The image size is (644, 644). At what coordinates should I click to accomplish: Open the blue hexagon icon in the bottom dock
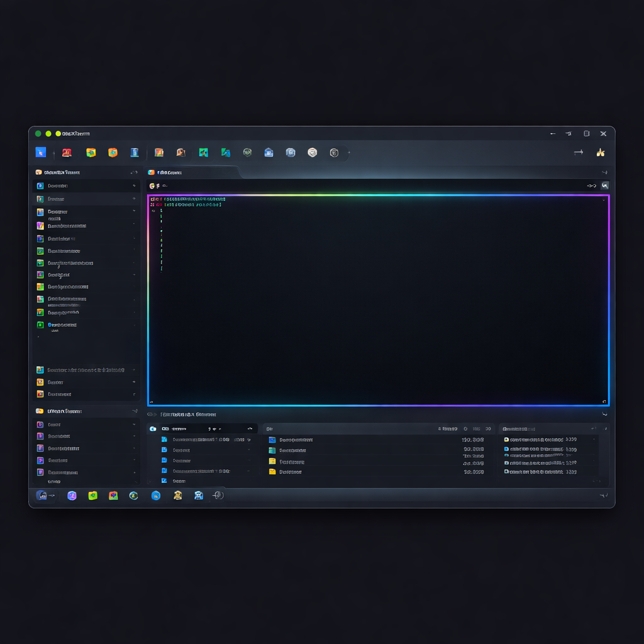click(156, 496)
